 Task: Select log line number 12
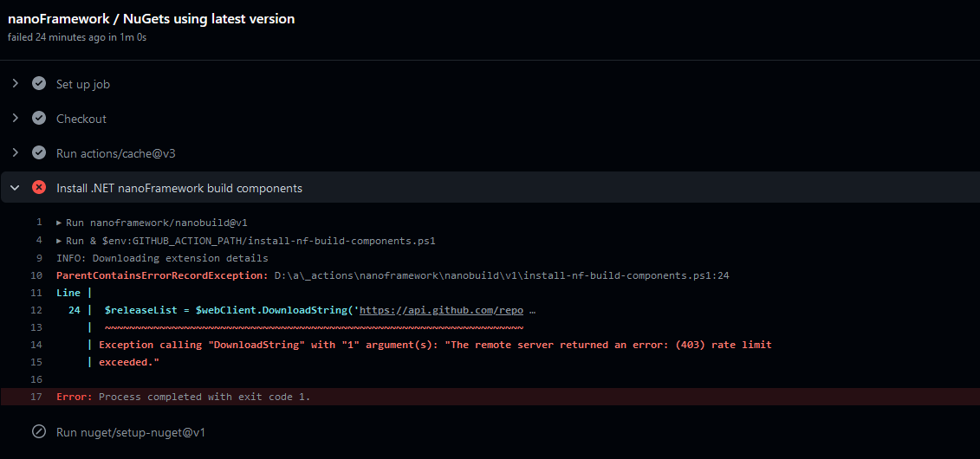coord(36,310)
